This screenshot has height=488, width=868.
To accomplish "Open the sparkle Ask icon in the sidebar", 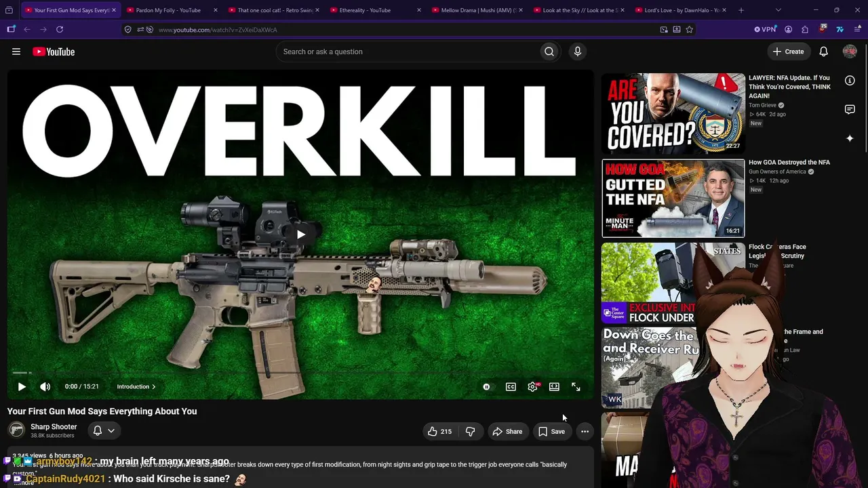I will click(850, 138).
